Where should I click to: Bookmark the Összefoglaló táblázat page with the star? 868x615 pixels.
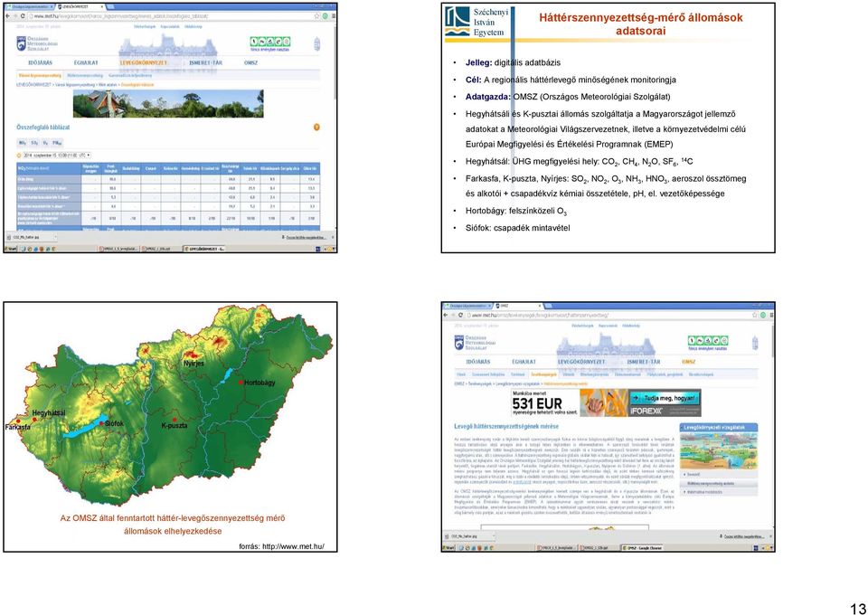pyautogui.click(x=316, y=16)
